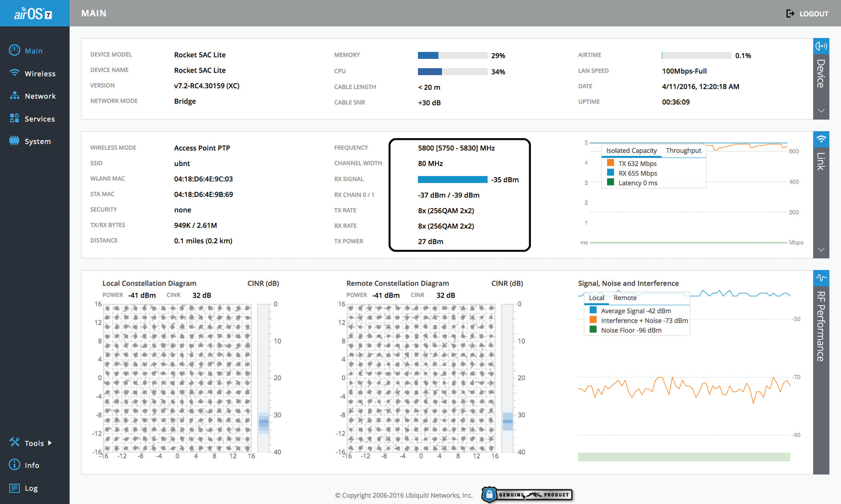The image size is (841, 504).
Task: Click the airOS 7 logo
Action: point(33,14)
